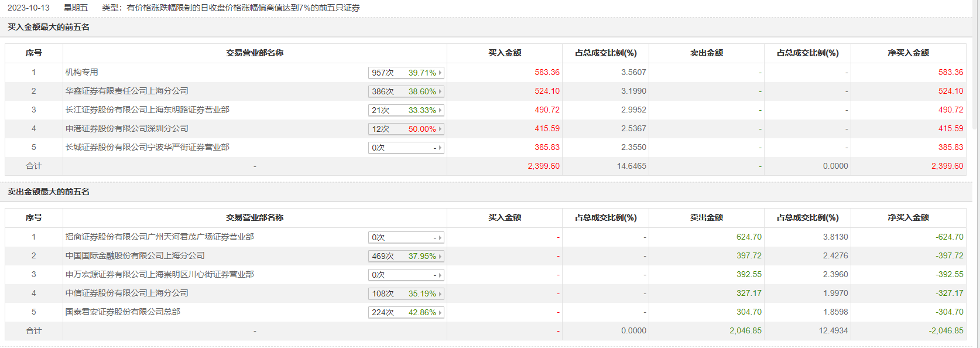
Task: Open 申港证券股份有限公司深圳分公司 link
Action: click(127, 128)
